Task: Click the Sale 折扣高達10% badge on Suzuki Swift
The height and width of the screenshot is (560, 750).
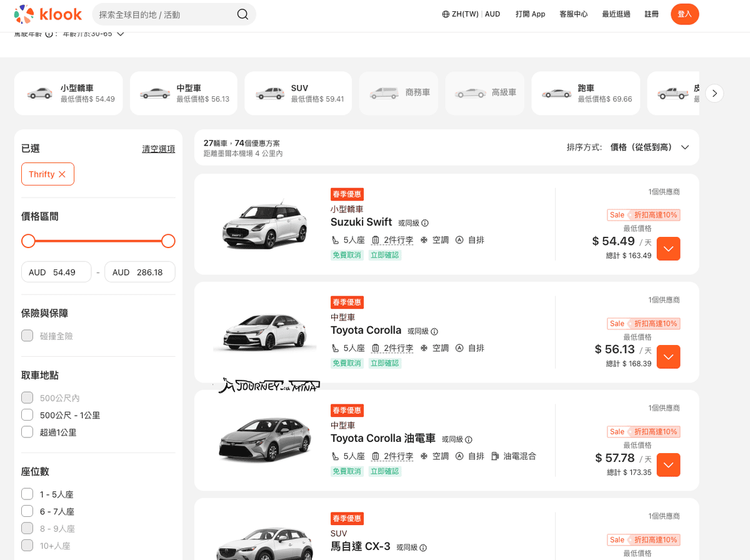Action: click(x=644, y=215)
